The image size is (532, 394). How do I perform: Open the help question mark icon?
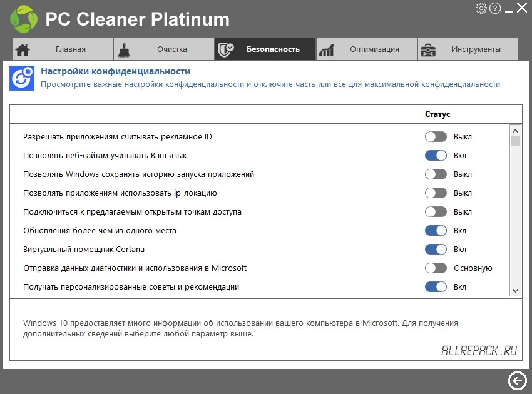(495, 8)
